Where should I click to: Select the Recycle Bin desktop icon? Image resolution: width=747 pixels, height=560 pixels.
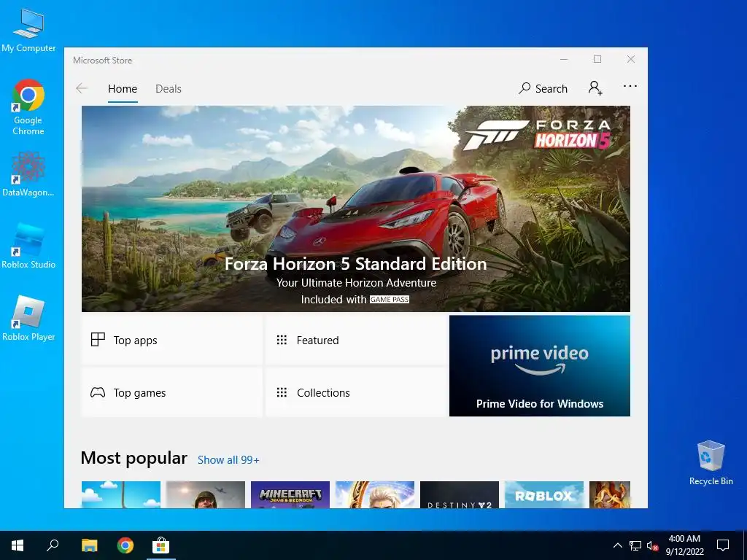tap(711, 463)
